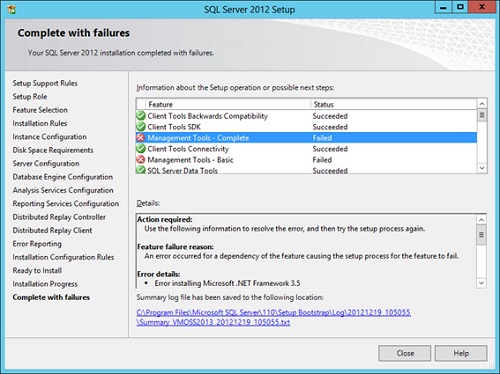The height and width of the screenshot is (374, 500).
Task: Click Setup Support Rules step
Action: [x=45, y=83]
